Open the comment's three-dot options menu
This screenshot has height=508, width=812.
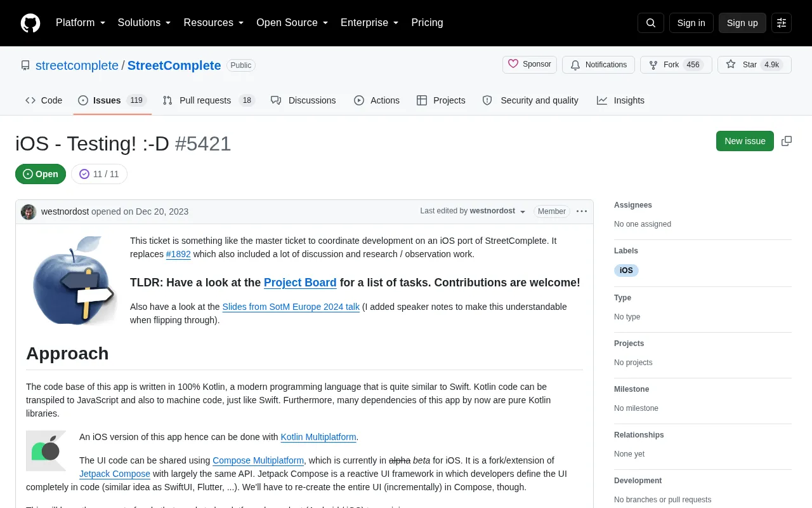coord(582,211)
